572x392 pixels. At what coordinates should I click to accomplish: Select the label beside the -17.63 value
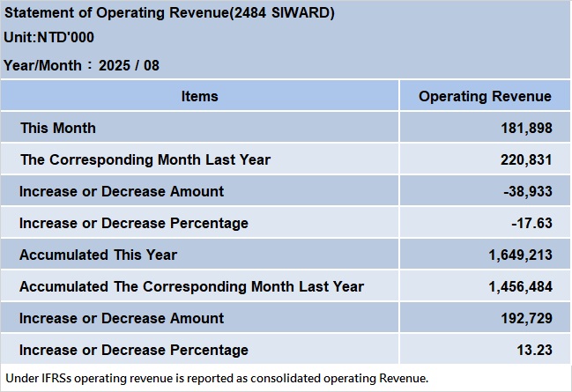[x=134, y=223]
